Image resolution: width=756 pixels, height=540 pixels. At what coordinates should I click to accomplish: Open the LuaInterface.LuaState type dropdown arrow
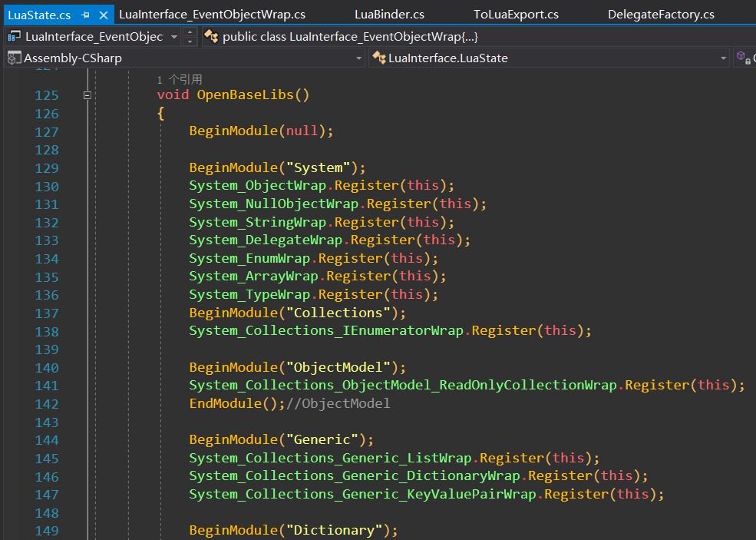723,58
